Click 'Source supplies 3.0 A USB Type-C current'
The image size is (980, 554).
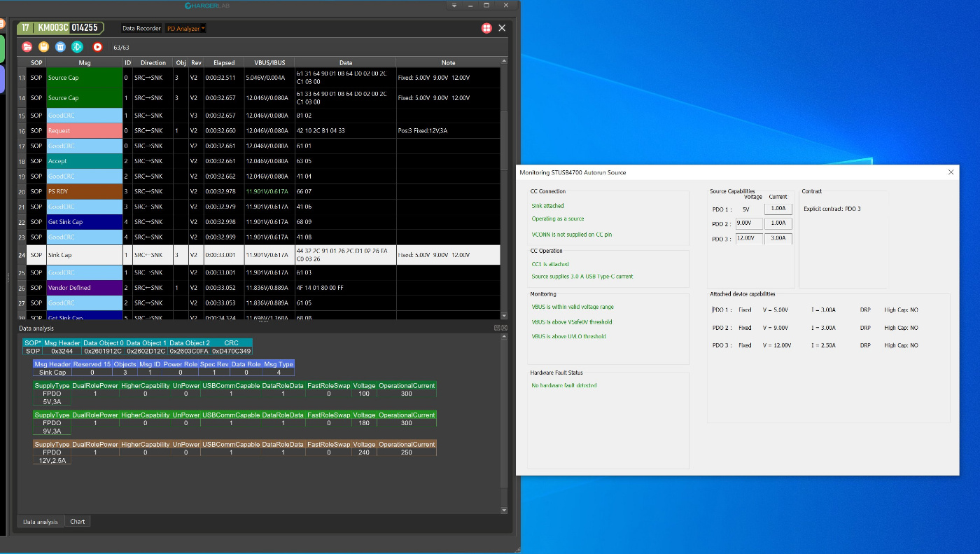582,277
